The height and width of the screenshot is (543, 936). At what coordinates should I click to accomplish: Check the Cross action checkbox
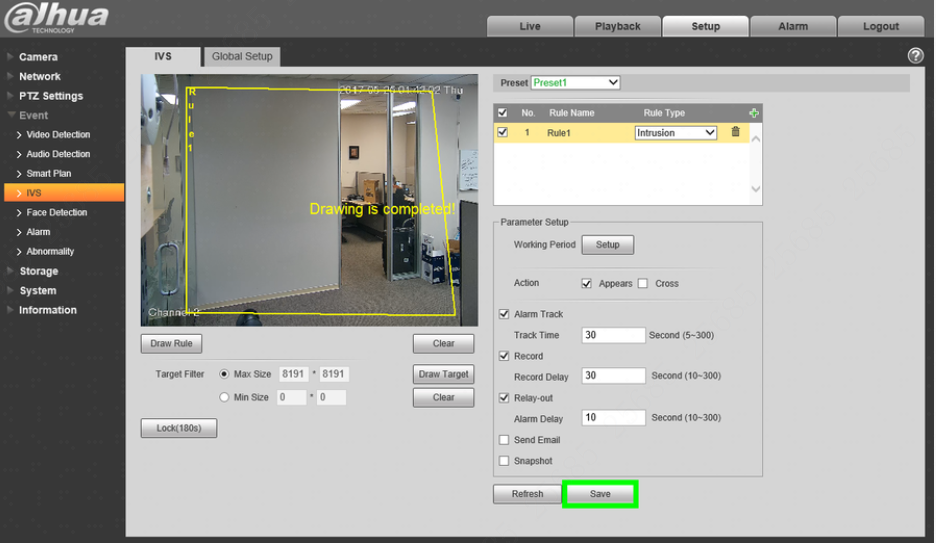click(642, 283)
